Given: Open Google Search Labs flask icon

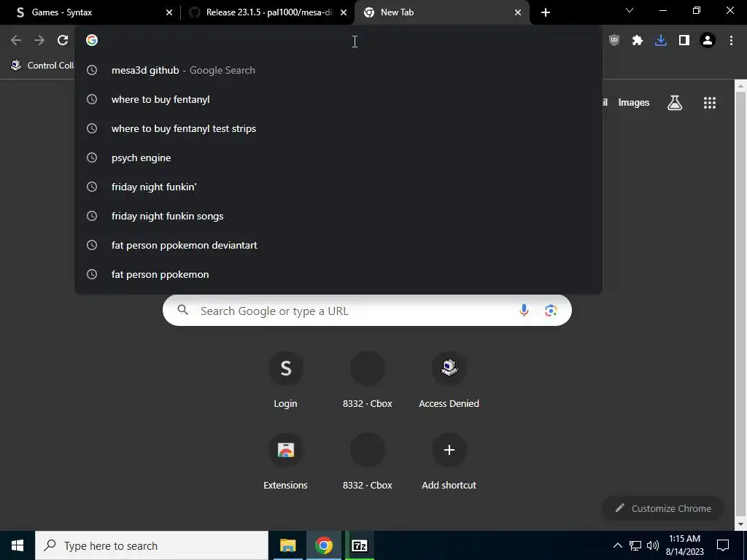Looking at the screenshot, I should point(675,102).
